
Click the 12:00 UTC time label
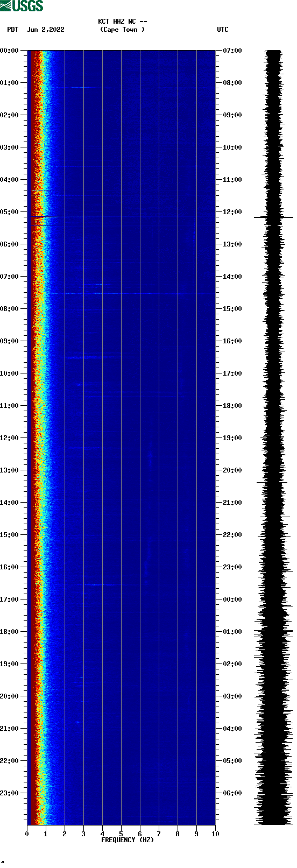[x=232, y=212]
